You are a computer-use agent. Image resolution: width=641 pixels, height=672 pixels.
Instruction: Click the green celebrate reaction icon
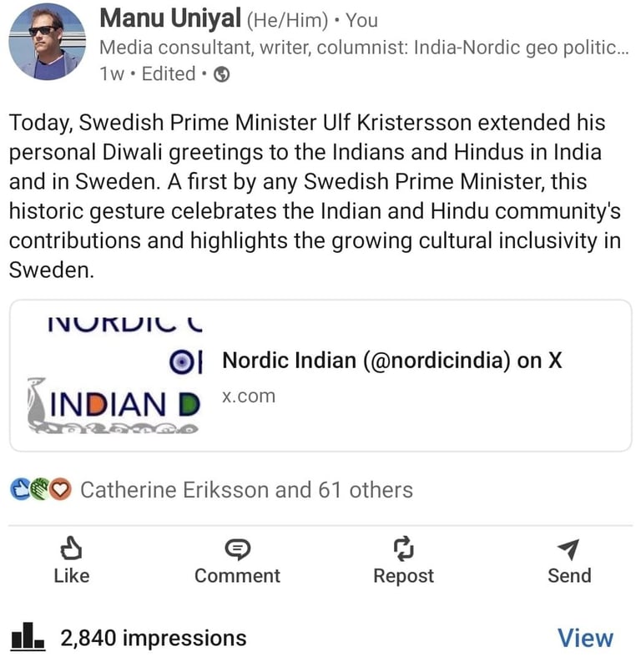pyautogui.click(x=39, y=489)
